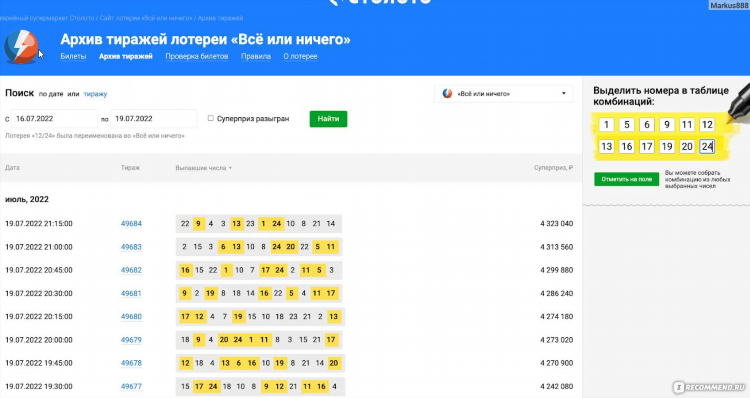Click highlight number box 20
The height and width of the screenshot is (398, 750).
[x=687, y=146]
